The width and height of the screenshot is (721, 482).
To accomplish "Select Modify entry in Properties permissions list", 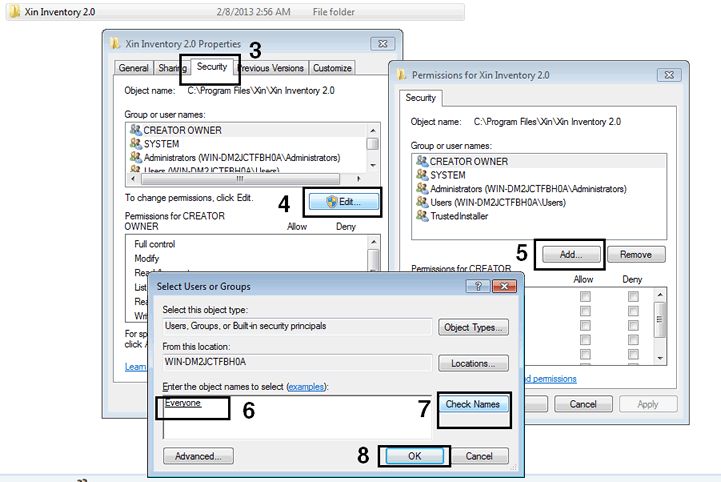I will (146, 258).
